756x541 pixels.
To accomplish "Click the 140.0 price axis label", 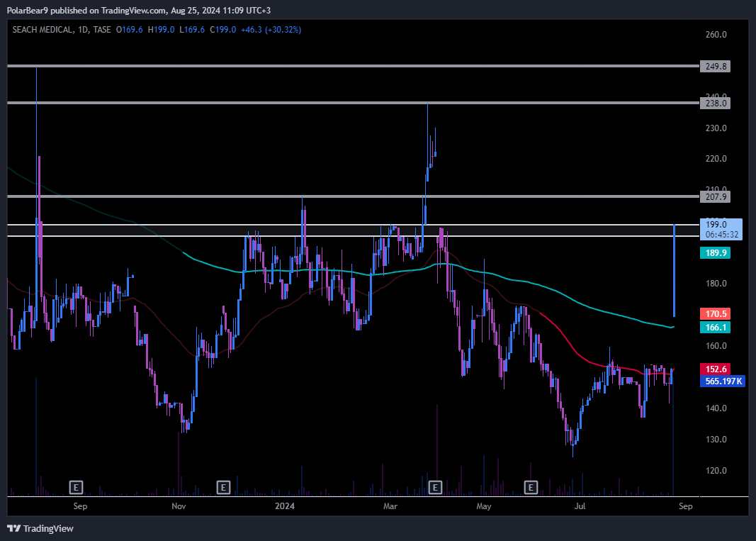I will 716,408.
